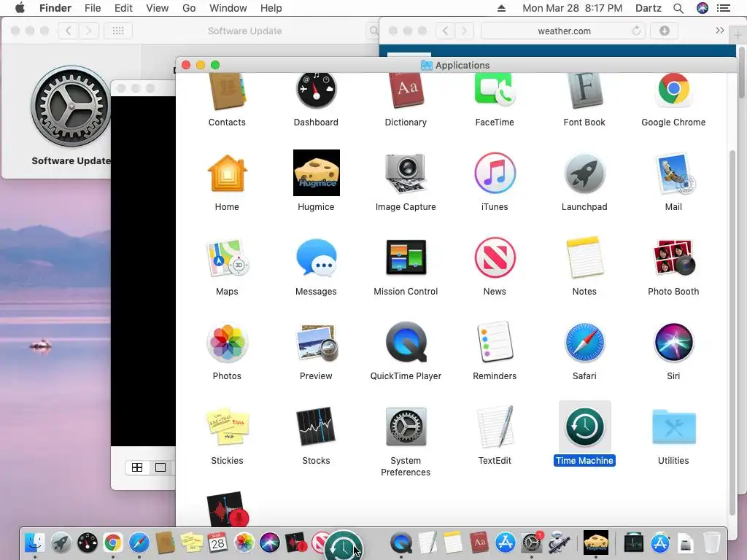Open the View menu
The image size is (747, 560).
158,8
